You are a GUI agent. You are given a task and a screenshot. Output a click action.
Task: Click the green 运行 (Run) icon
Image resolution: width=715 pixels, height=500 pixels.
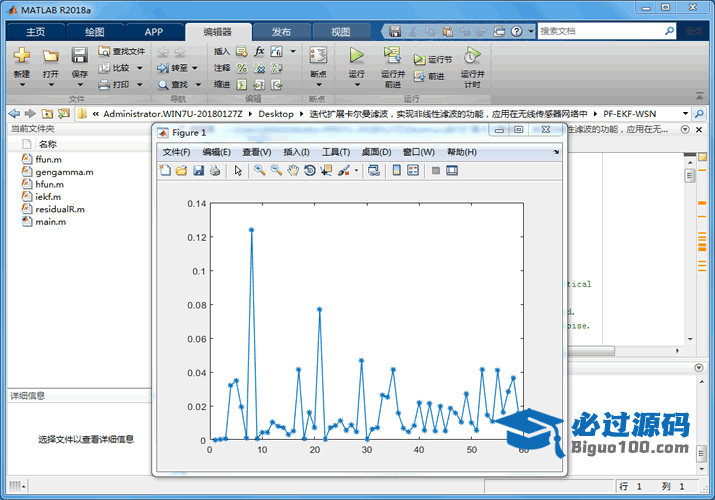[356, 56]
